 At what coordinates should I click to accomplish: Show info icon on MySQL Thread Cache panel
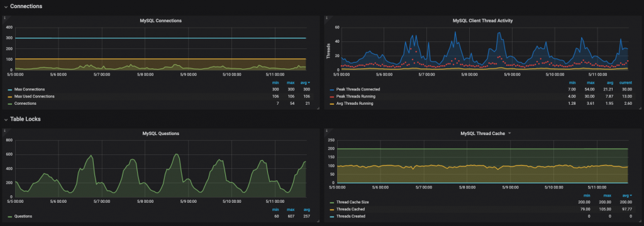coord(326,131)
